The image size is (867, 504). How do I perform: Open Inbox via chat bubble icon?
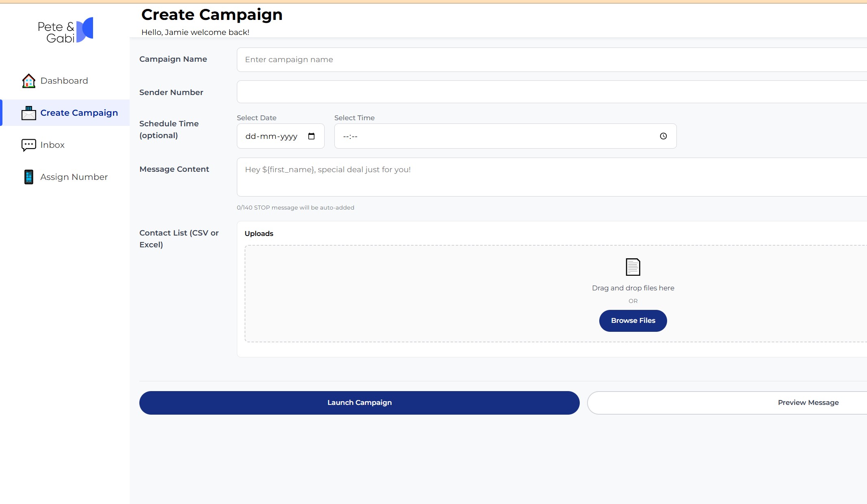tap(28, 145)
